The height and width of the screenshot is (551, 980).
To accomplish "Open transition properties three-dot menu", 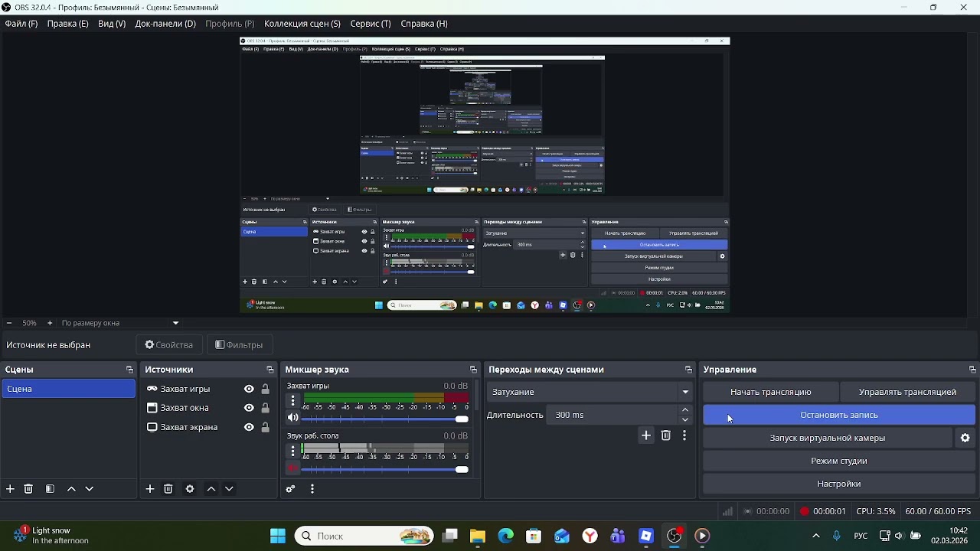I will [684, 435].
